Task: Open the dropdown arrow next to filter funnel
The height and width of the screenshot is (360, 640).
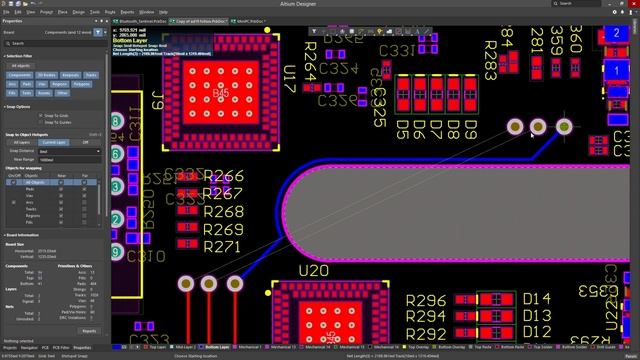Action: click(105, 32)
